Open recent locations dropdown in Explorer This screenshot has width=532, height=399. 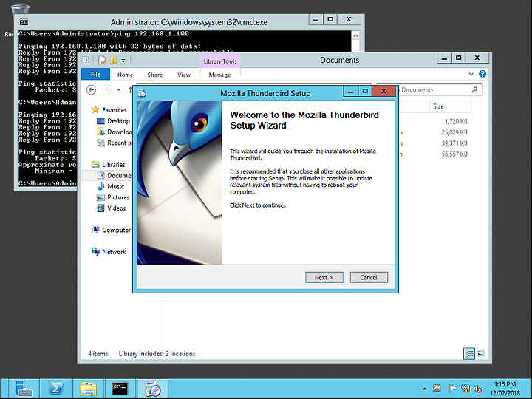pyautogui.click(x=118, y=90)
